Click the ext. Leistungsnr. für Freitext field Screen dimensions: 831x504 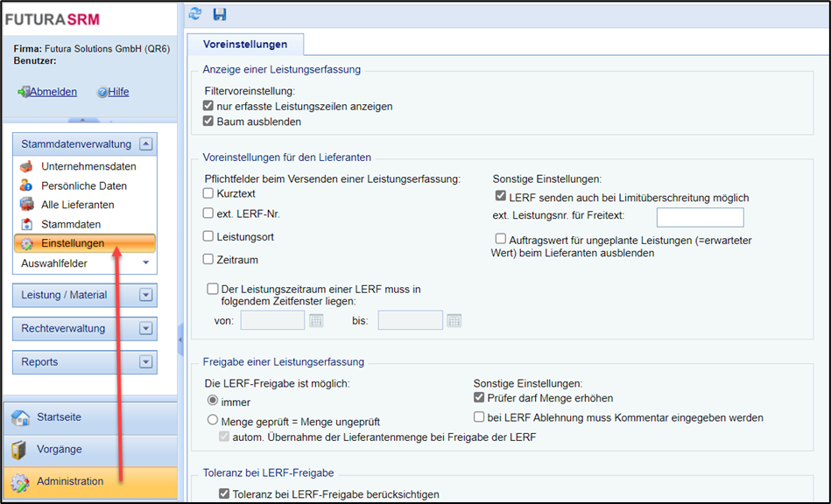[x=700, y=217]
